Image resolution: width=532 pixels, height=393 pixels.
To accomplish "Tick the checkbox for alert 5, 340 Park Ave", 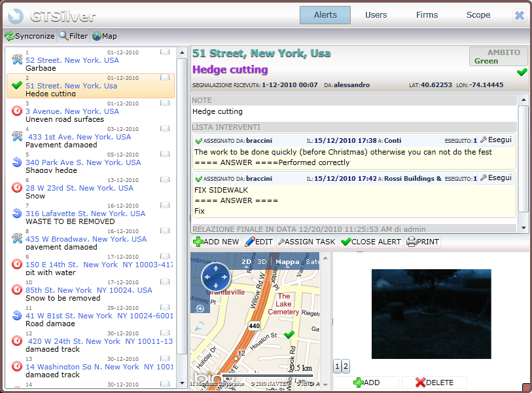I will (165, 154).
